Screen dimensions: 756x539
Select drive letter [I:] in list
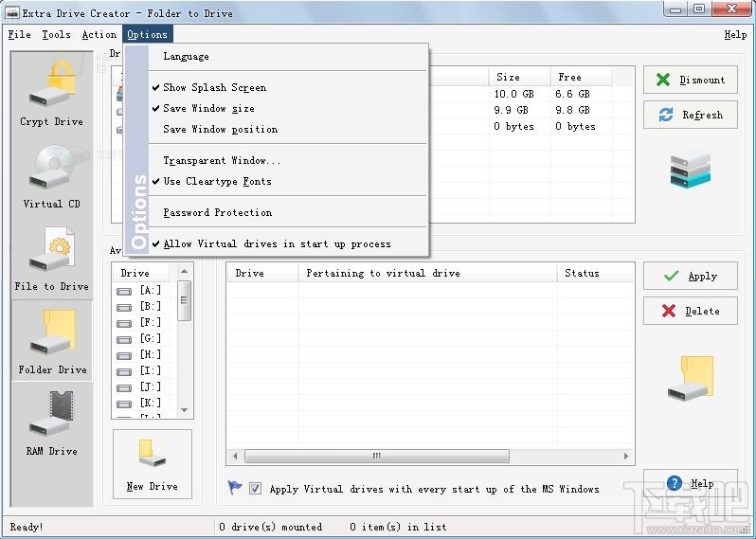point(151,370)
